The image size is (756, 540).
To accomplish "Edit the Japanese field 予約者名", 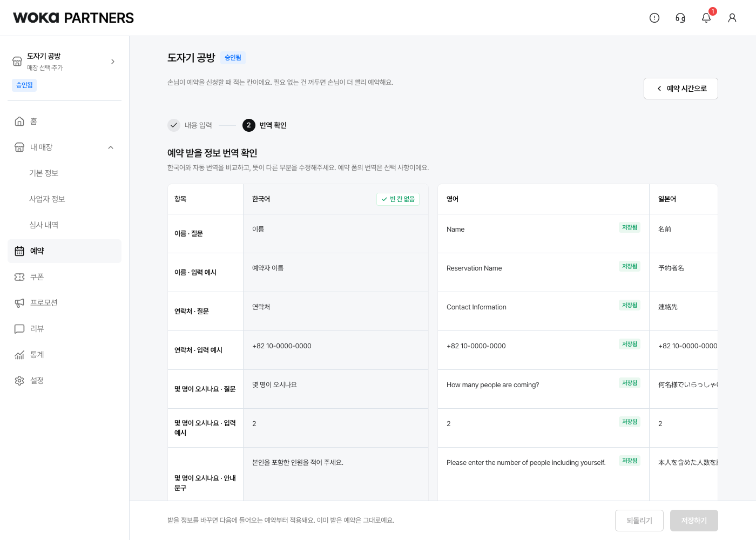I will pyautogui.click(x=684, y=273).
